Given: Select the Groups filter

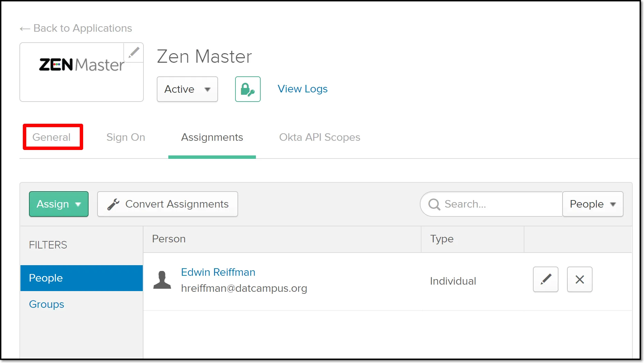Looking at the screenshot, I should pos(46,304).
